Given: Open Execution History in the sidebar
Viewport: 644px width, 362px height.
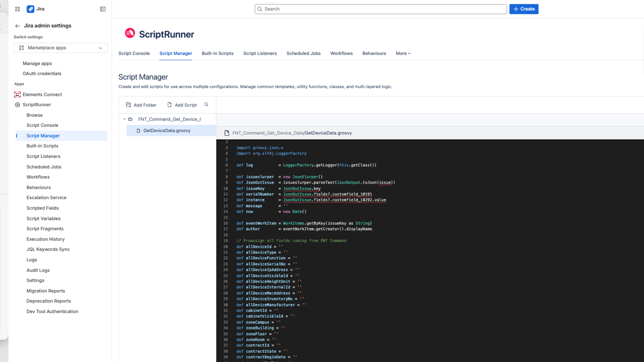Looking at the screenshot, I should pos(46,239).
